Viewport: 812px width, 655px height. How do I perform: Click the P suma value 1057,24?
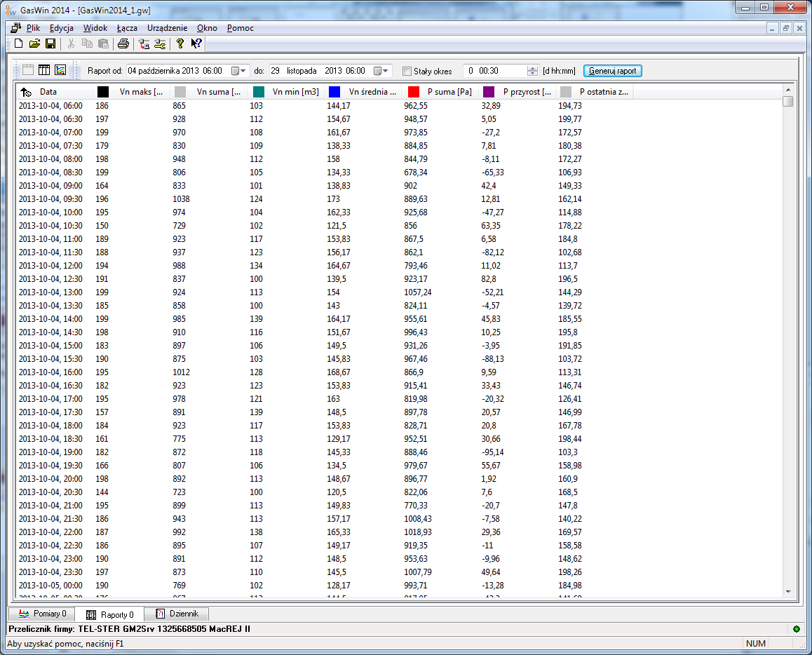point(418,292)
